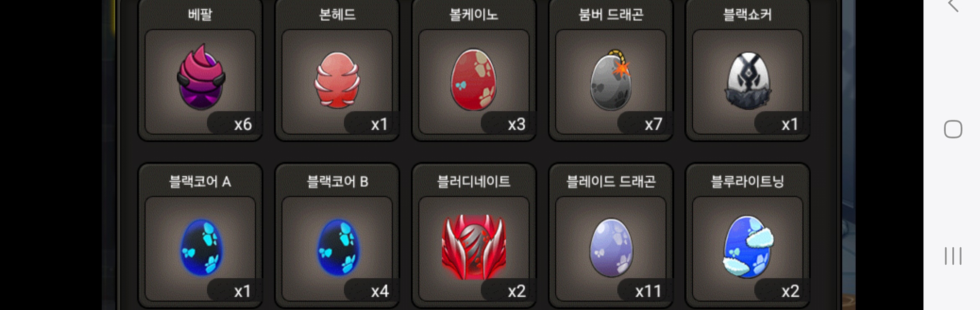Click the 붐버 드래곤 title label
This screenshot has width=980, height=310.
(611, 15)
